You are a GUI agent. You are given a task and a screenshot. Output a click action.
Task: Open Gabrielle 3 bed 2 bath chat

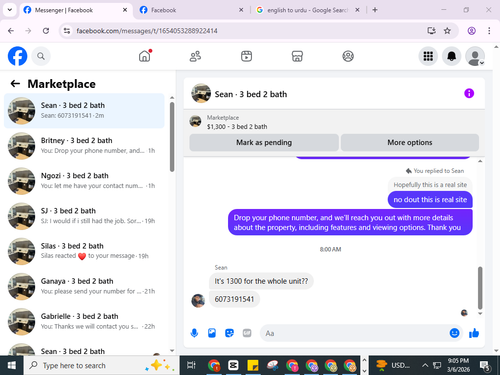(84, 321)
